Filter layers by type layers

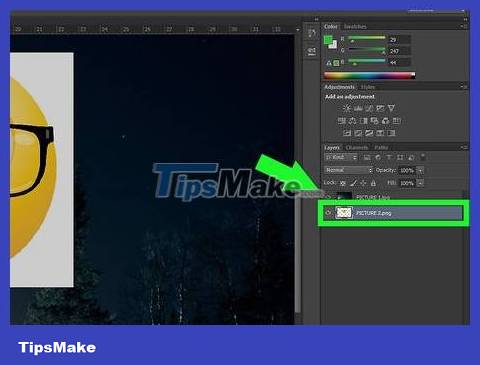point(389,157)
